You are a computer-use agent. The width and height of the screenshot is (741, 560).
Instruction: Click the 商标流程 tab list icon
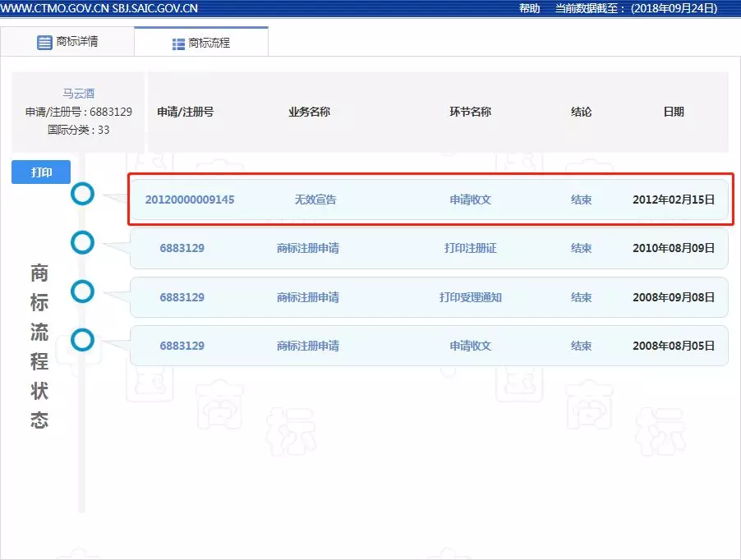coord(178,44)
